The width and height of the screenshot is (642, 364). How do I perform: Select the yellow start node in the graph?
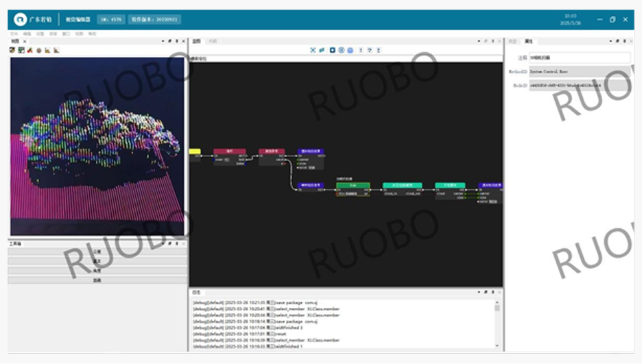pos(194,151)
